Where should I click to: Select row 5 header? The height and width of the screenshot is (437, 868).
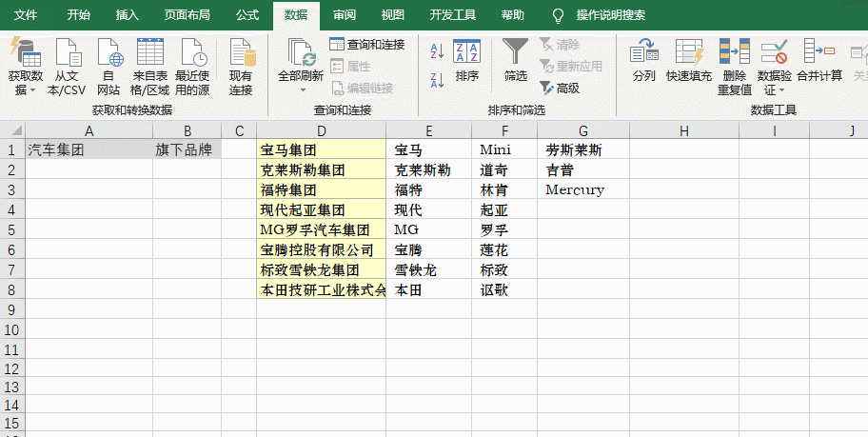[x=12, y=229]
